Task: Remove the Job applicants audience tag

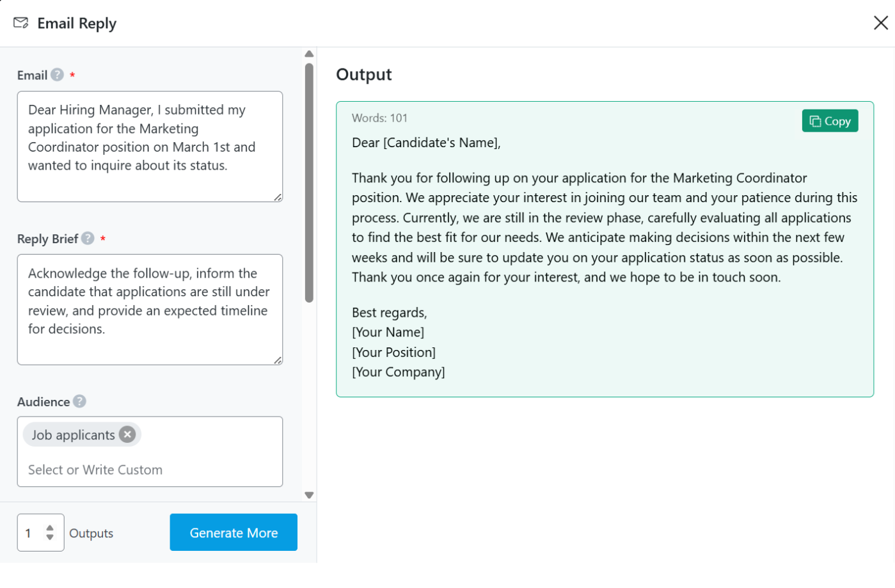Action: pyautogui.click(x=128, y=434)
